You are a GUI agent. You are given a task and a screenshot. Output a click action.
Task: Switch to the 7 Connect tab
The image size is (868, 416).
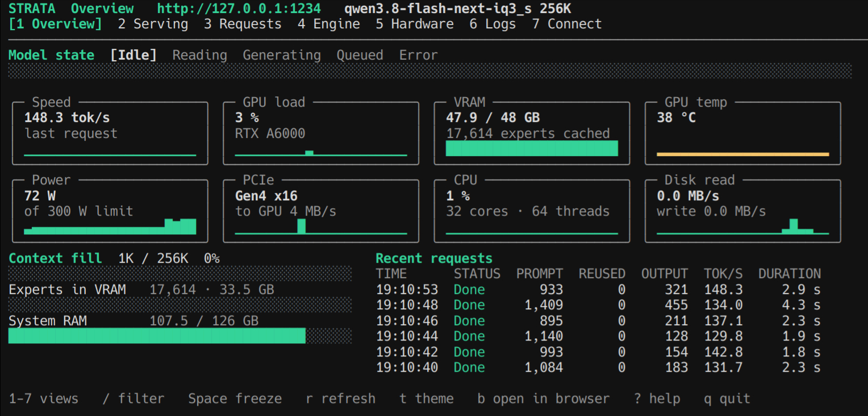pyautogui.click(x=567, y=24)
